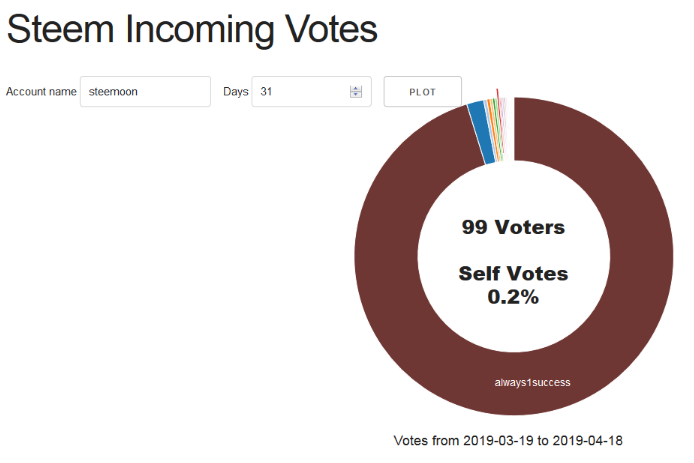Click the Days number input field

pos(312,92)
